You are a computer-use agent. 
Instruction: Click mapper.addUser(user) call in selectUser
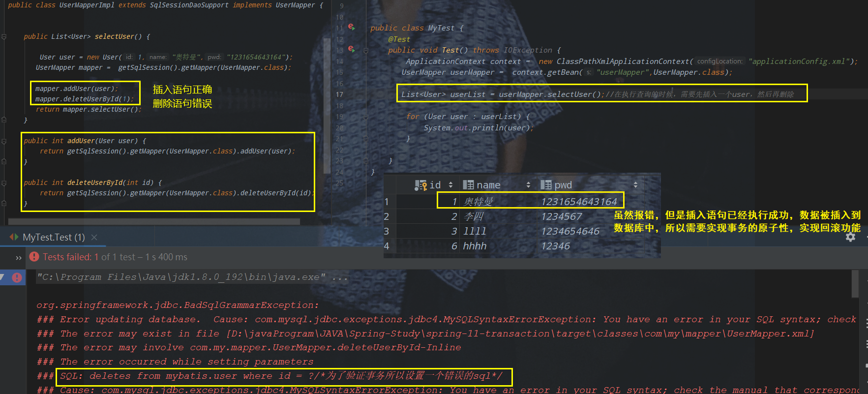(x=76, y=89)
